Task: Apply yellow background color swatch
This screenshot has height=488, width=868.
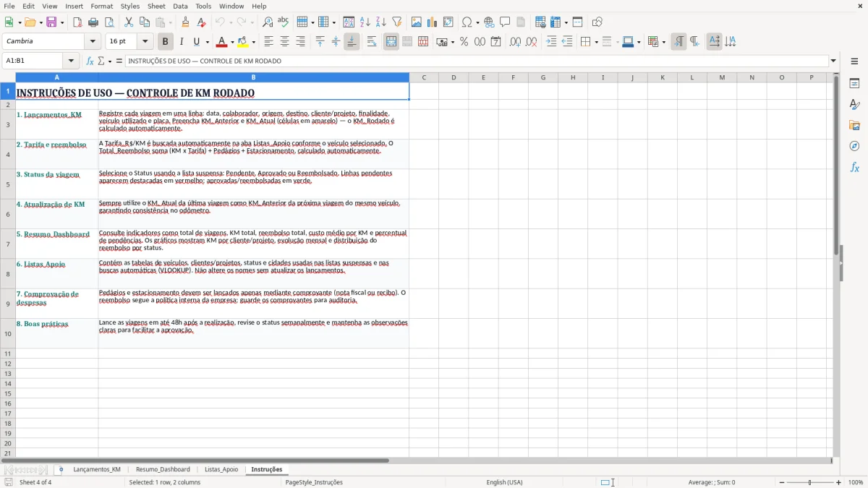Action: [243, 42]
